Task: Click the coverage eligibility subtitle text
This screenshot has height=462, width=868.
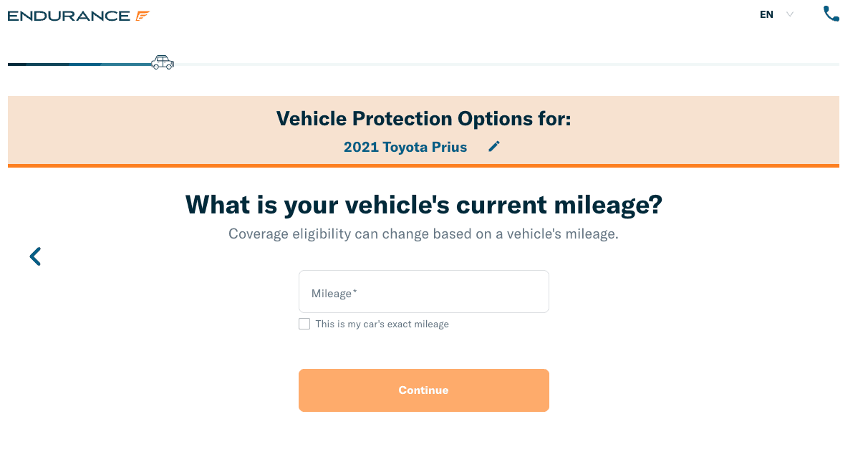Action: click(x=423, y=234)
